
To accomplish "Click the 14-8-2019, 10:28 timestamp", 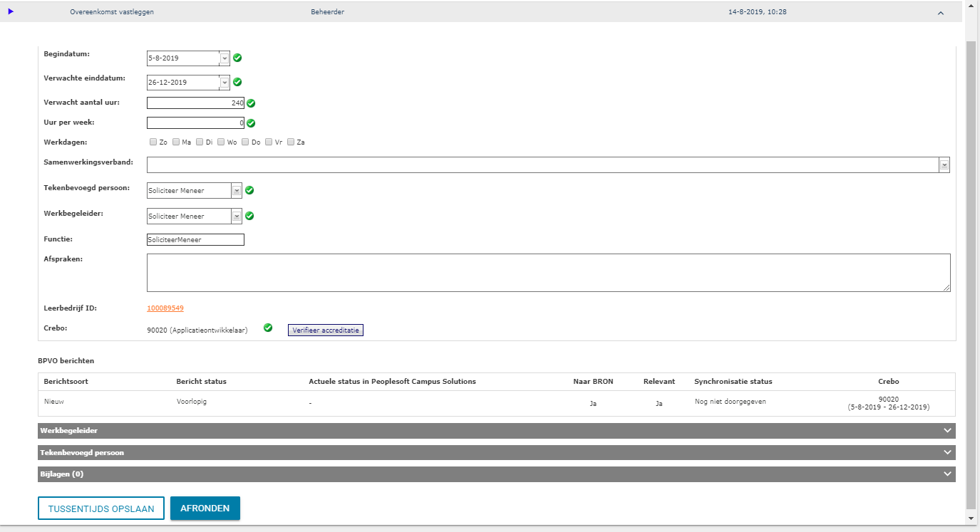I will [758, 13].
